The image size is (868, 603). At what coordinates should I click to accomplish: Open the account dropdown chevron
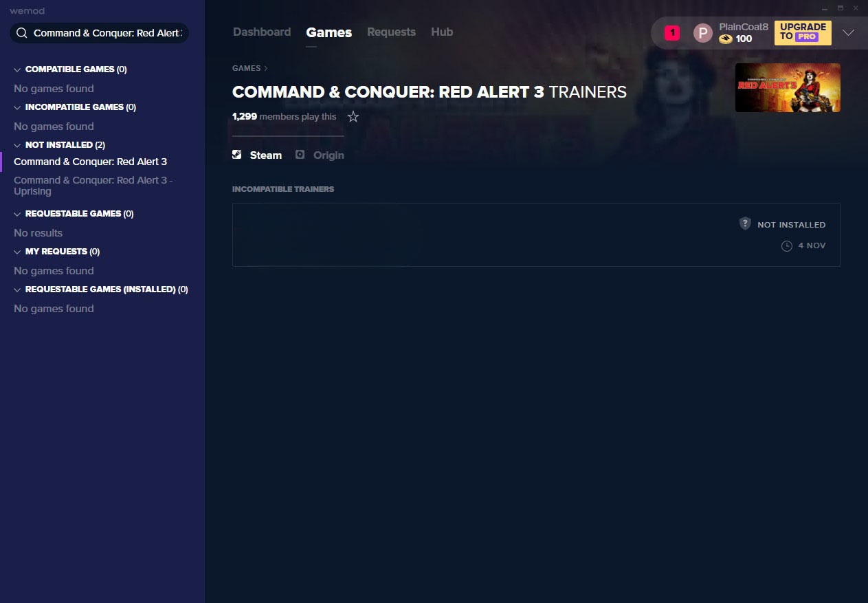point(849,33)
